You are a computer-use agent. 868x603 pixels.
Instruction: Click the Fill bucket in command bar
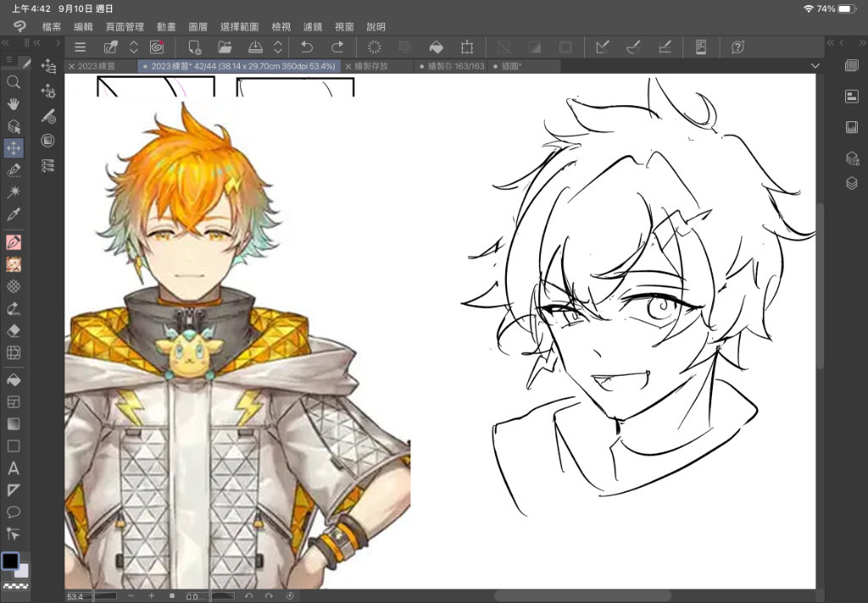click(x=437, y=47)
